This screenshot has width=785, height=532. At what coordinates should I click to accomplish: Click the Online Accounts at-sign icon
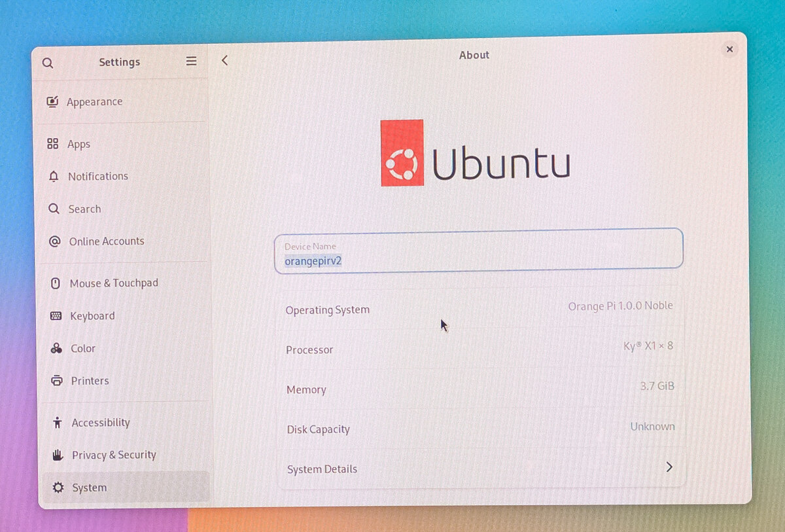[55, 241]
